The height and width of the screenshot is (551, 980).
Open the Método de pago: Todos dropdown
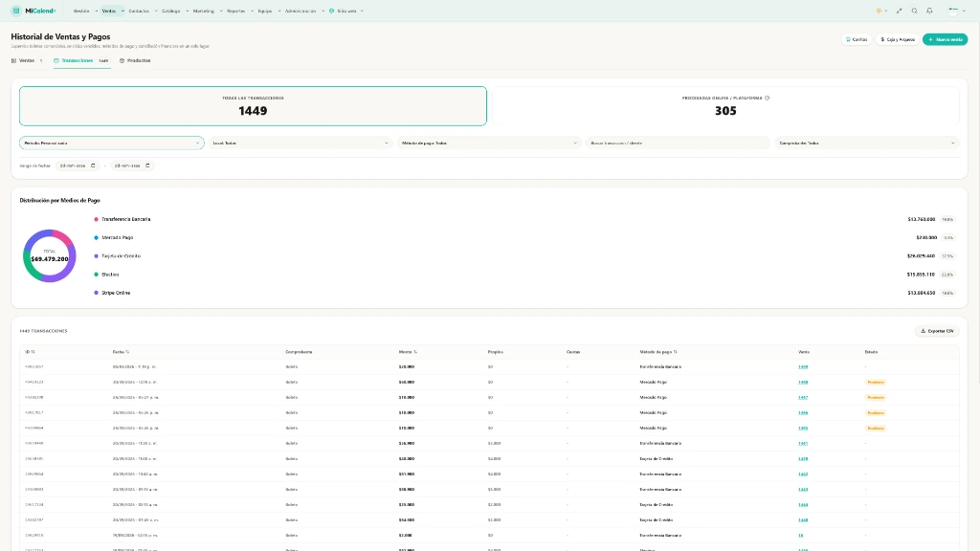click(x=489, y=143)
